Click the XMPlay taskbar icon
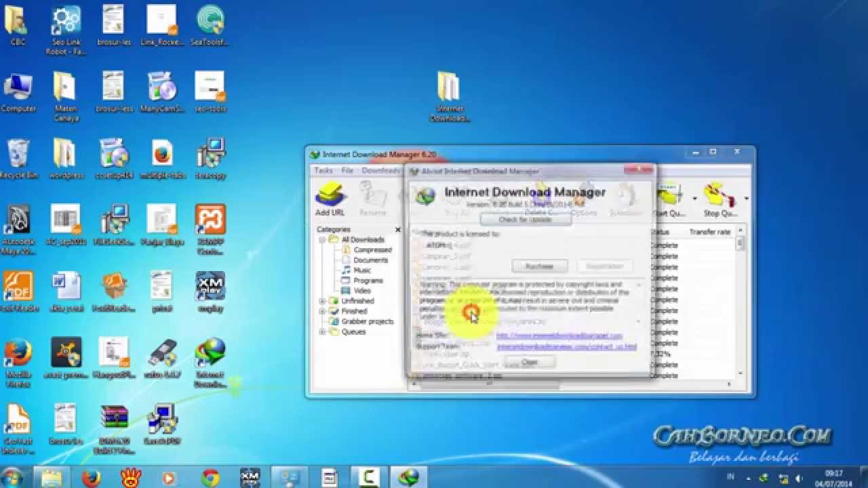Viewport: 868px width, 488px height. (250, 478)
